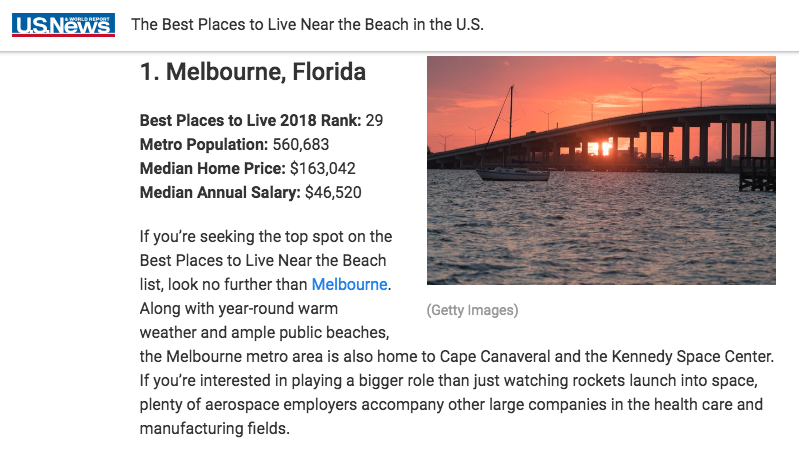799x460 pixels.
Task: Click the sailboat in the photo
Action: click(510, 170)
